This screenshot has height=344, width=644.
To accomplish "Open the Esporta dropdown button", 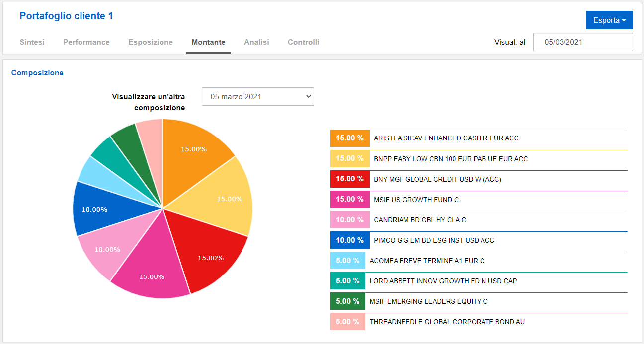I will tap(609, 20).
